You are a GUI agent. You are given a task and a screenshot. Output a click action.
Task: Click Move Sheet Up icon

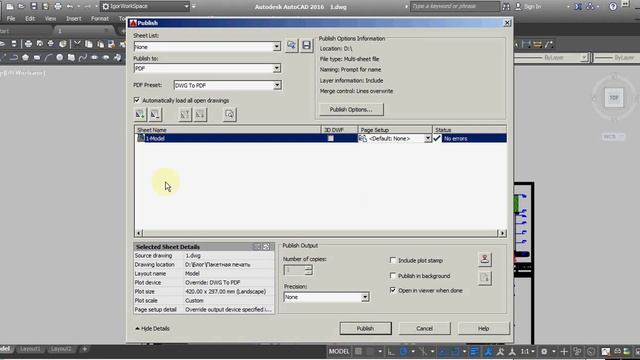[x=185, y=115]
